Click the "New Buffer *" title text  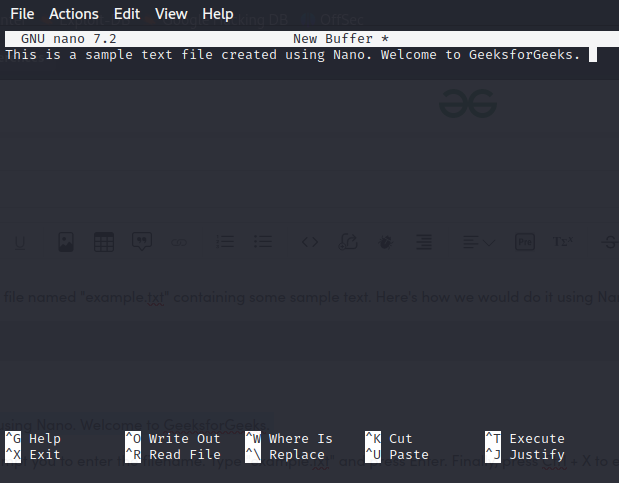click(x=341, y=39)
